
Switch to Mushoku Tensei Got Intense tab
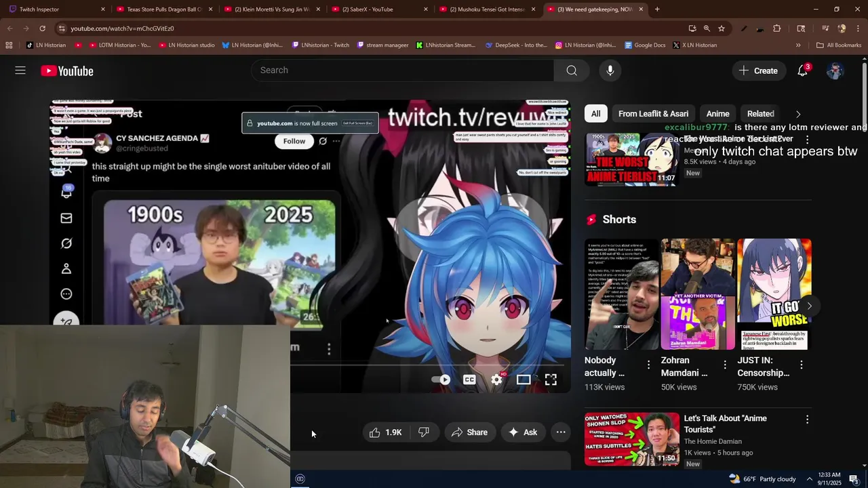488,9
